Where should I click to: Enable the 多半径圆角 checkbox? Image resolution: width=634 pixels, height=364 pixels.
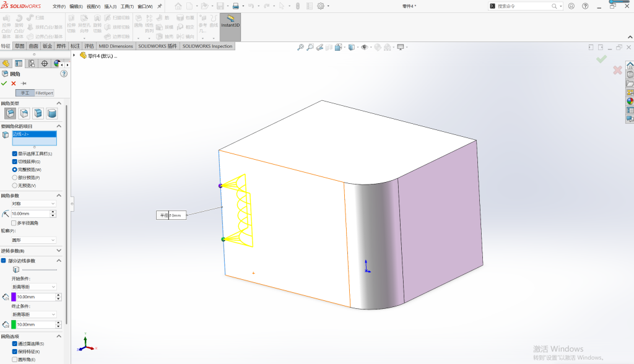point(14,223)
